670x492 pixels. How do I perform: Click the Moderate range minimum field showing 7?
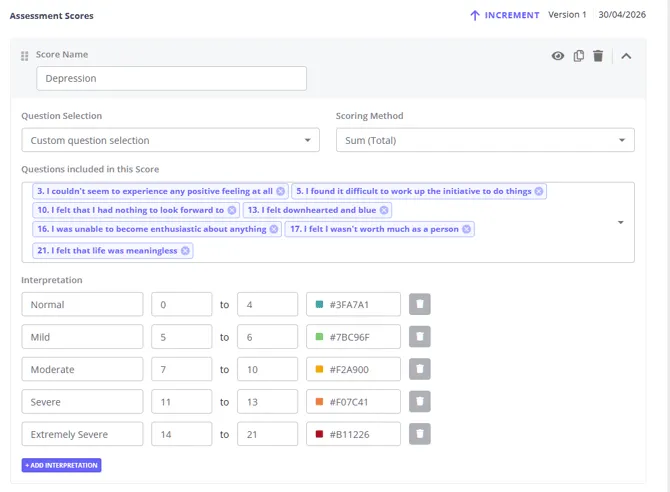[182, 369]
